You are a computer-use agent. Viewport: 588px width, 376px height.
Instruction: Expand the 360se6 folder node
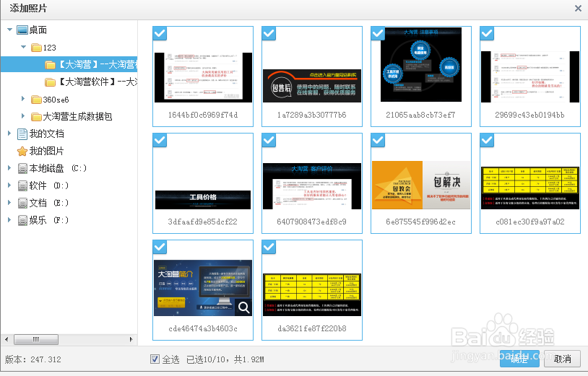pos(23,99)
